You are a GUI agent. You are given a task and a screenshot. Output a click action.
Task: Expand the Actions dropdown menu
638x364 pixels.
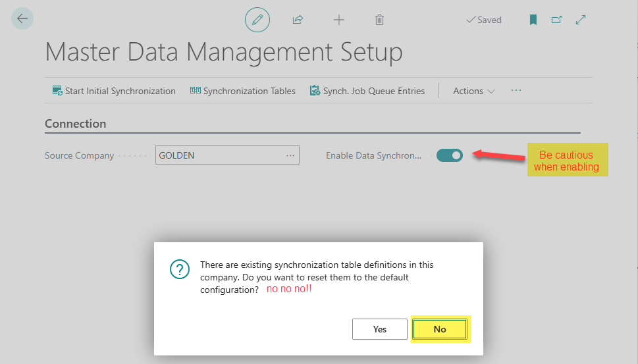[474, 91]
